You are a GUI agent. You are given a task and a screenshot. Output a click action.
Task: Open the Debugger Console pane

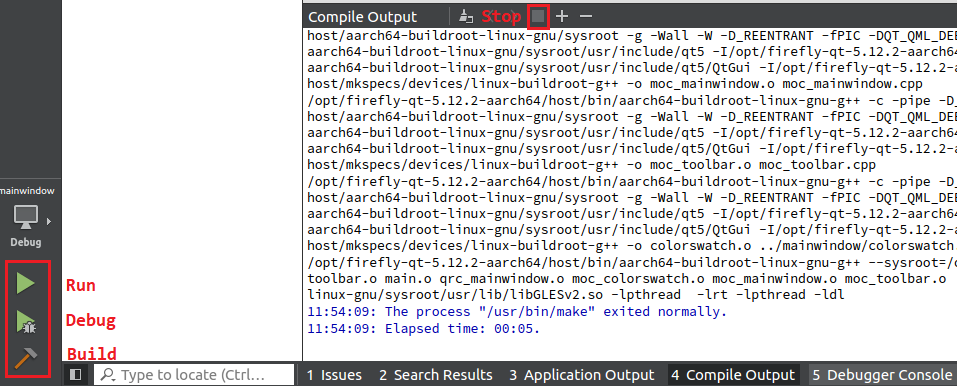click(x=881, y=375)
